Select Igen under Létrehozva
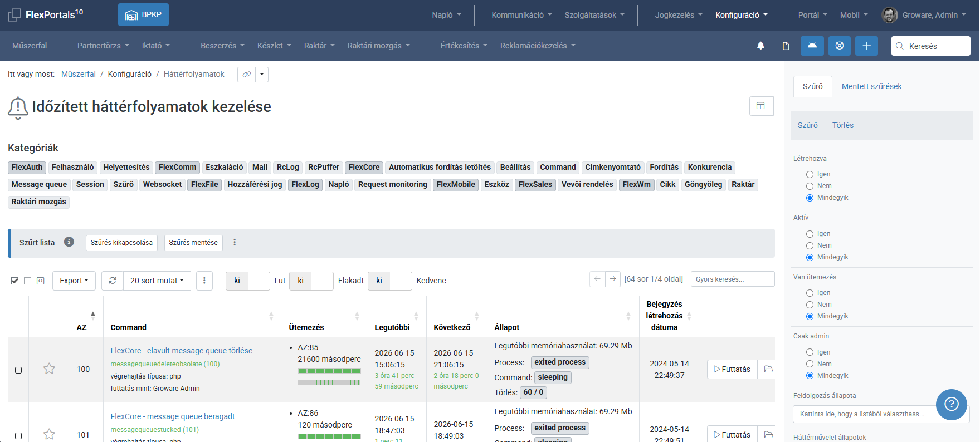Image resolution: width=980 pixels, height=442 pixels. (810, 174)
